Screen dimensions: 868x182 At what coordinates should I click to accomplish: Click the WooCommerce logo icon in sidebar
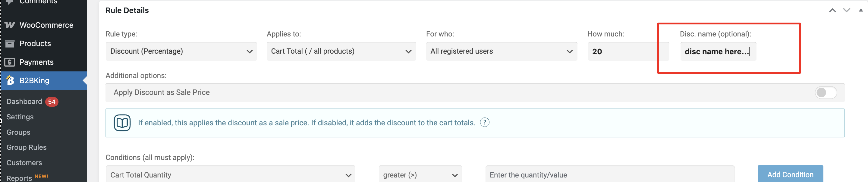(x=10, y=25)
